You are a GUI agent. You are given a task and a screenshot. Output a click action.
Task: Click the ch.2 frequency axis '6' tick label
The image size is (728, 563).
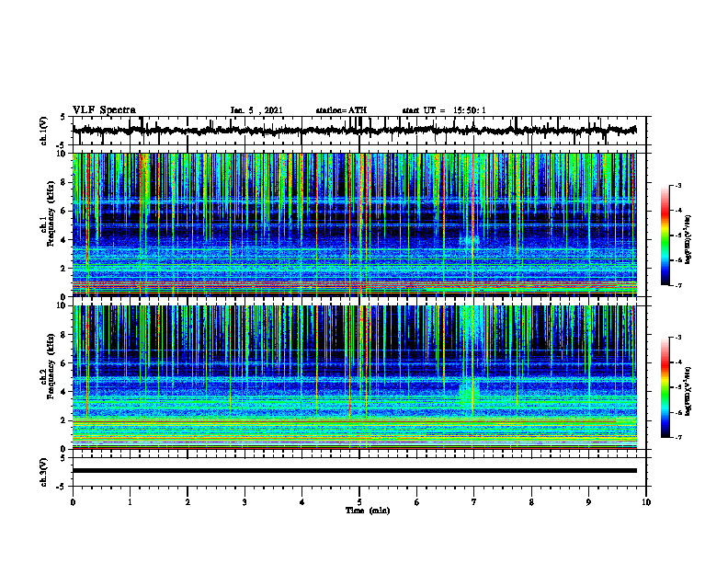pos(65,363)
